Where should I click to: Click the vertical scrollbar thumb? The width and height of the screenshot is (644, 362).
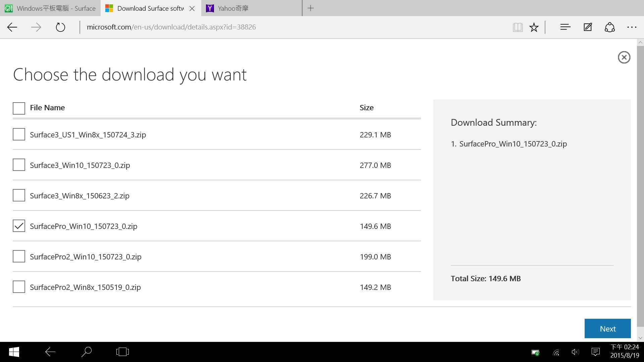640,186
